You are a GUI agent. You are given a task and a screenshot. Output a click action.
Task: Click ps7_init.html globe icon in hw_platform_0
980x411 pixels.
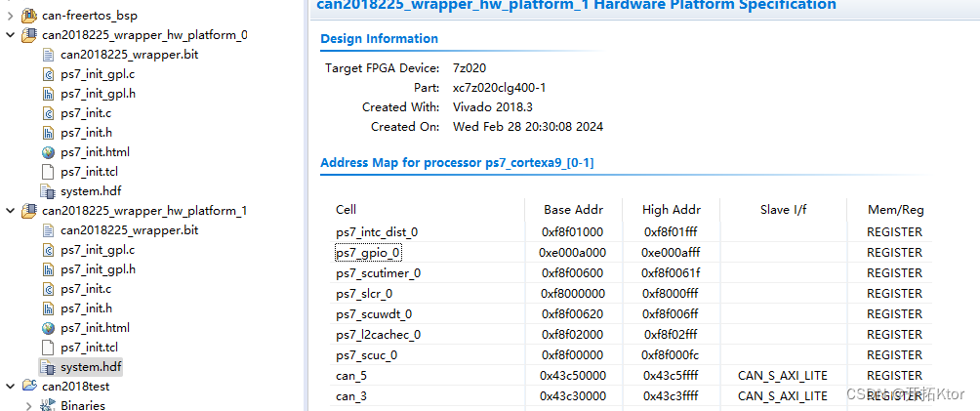coord(48,152)
